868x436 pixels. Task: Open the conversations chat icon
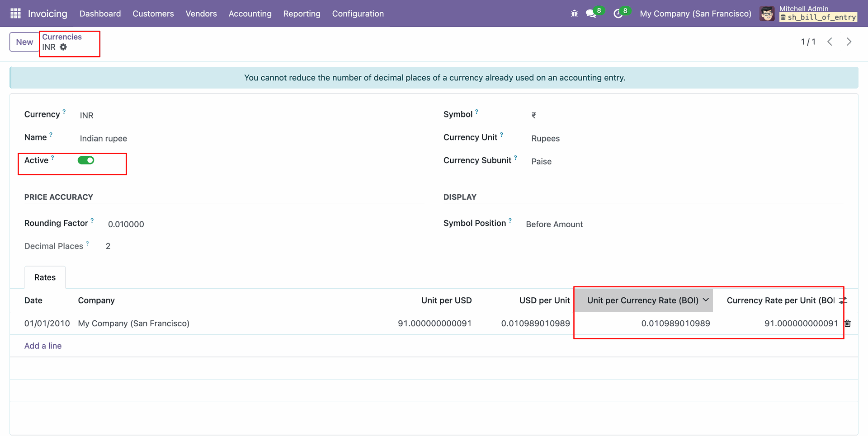point(591,14)
